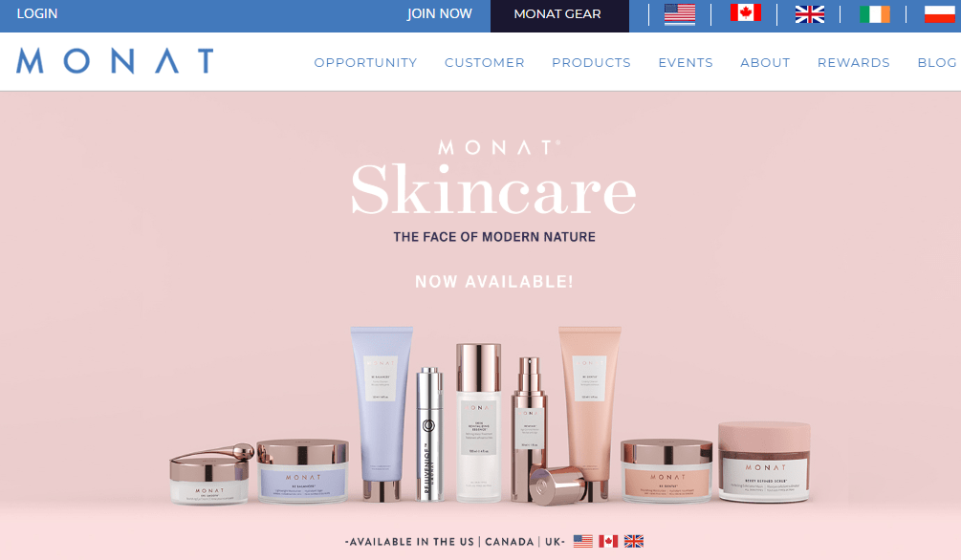Go to the REWARDS page
Screen dimensions: 961x560
(853, 62)
